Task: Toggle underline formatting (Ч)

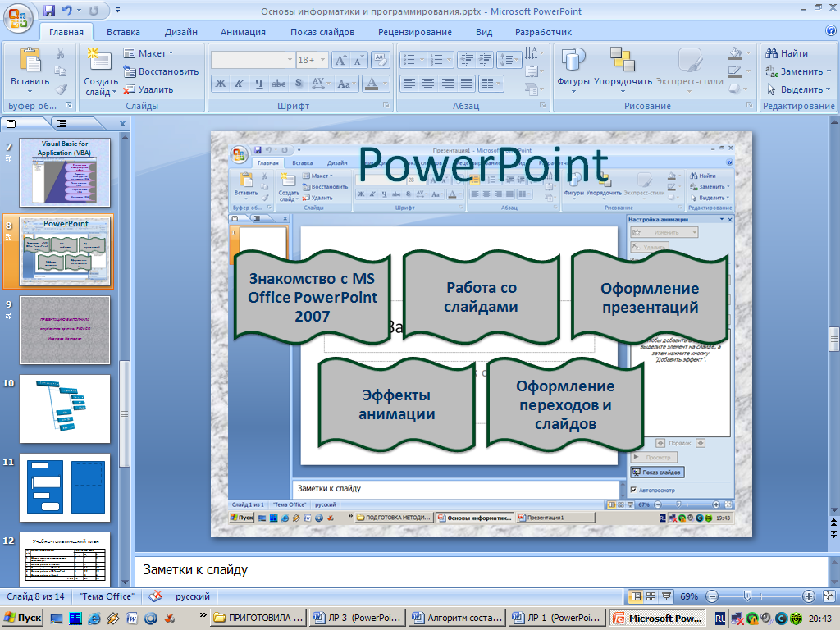Action: (x=258, y=84)
